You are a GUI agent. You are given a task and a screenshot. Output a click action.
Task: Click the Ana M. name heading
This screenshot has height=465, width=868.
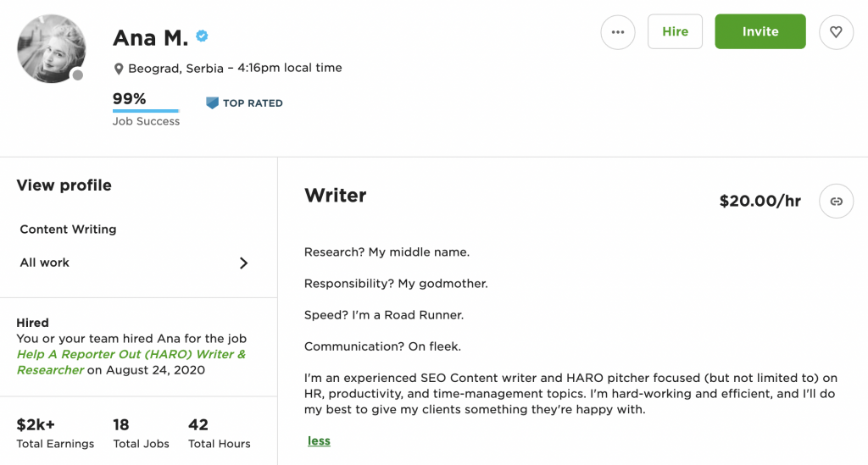pyautogui.click(x=151, y=38)
